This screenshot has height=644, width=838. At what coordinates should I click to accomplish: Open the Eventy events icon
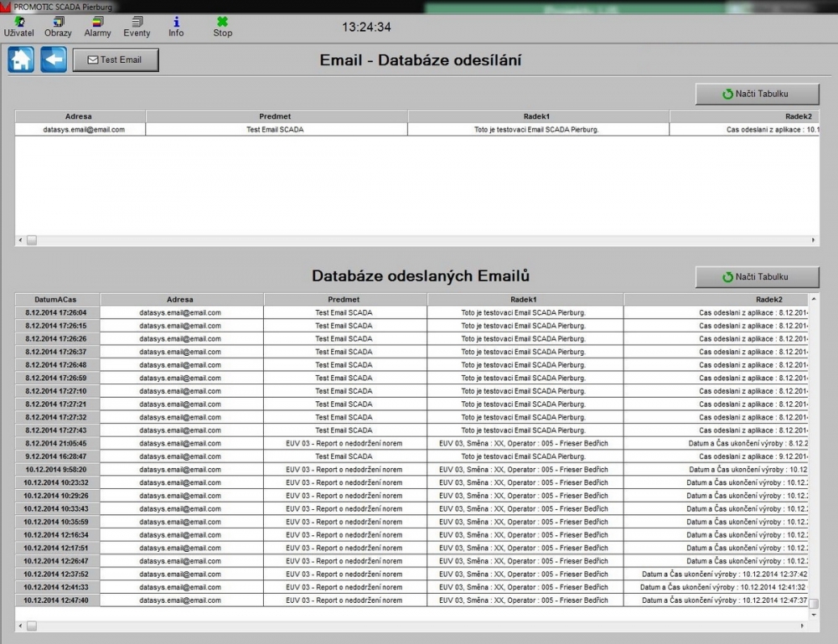(137, 27)
